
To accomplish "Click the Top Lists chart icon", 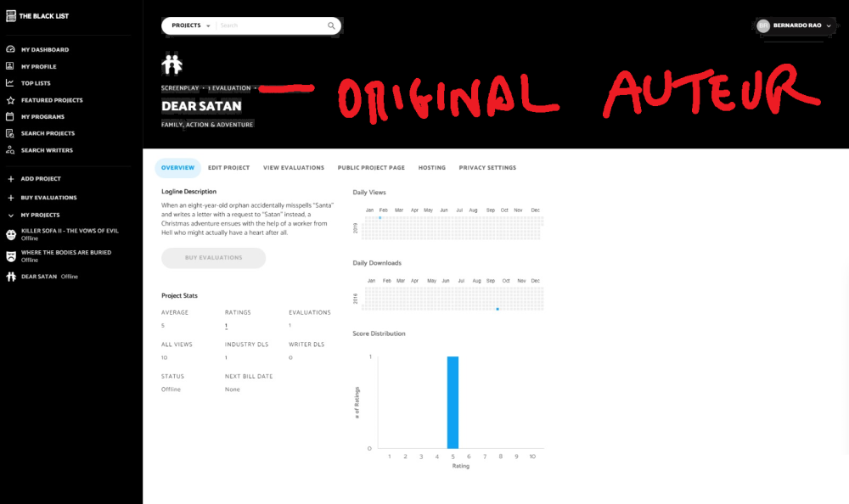I will [10, 83].
